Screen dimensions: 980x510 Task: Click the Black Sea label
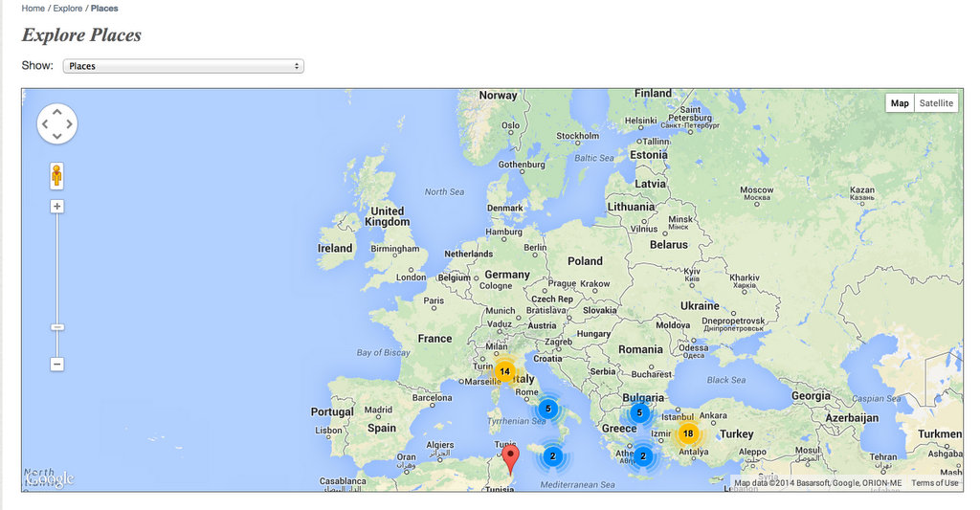(725, 380)
